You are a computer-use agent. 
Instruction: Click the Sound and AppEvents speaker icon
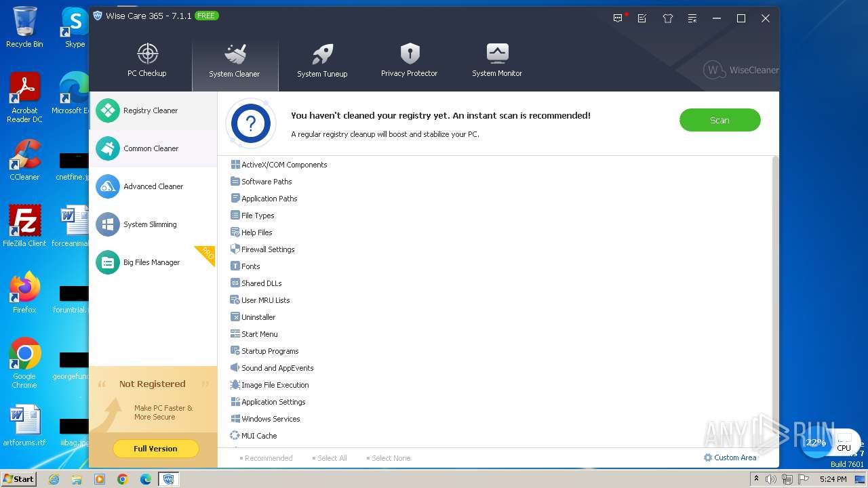coord(235,368)
